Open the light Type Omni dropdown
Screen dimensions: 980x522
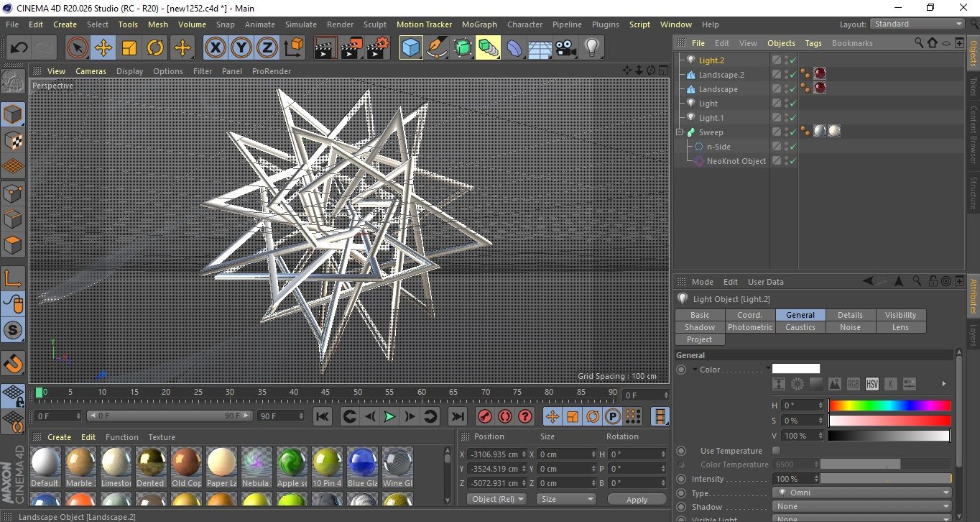click(x=862, y=493)
